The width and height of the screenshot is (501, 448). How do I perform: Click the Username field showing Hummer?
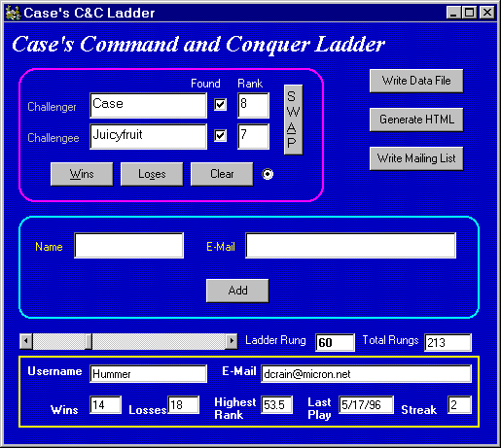[148, 373]
